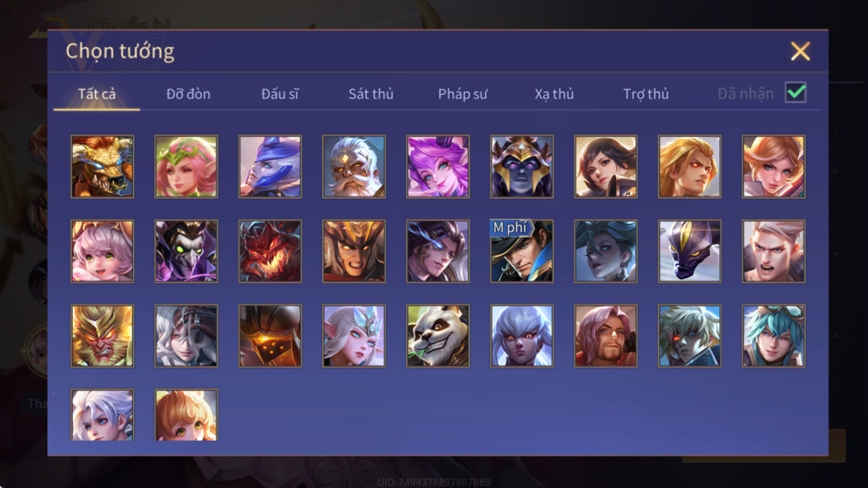The width and height of the screenshot is (868, 488).
Task: Show the Sát thủ hero category
Action: 371,94
